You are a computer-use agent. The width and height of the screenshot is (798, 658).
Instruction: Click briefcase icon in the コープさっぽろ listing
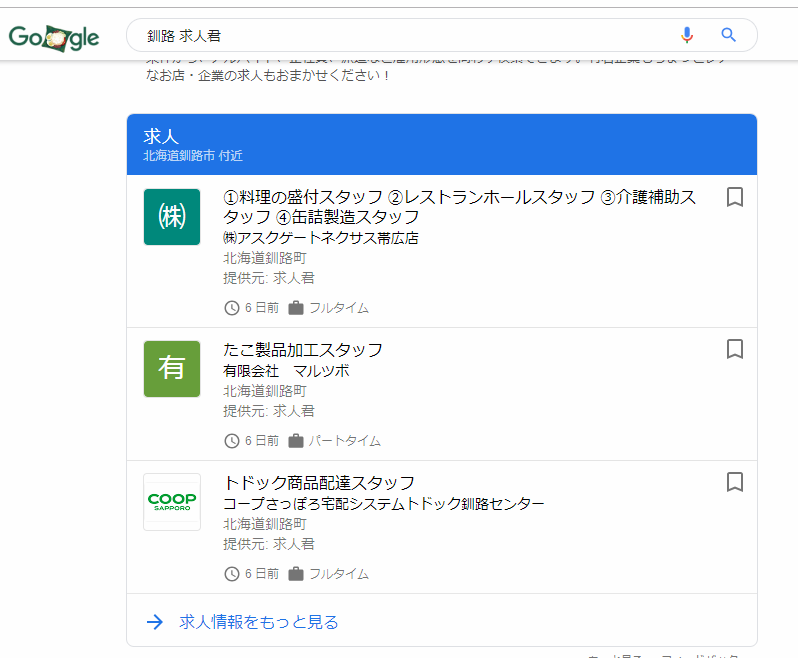click(296, 574)
